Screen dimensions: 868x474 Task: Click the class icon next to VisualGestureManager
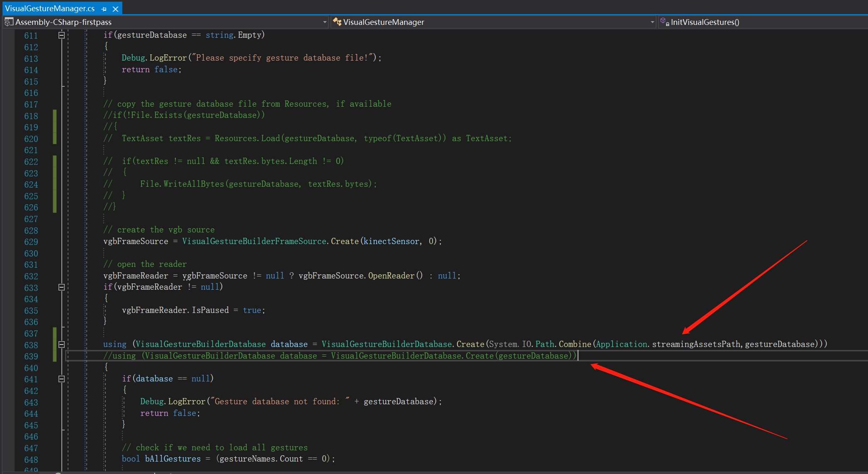tap(337, 22)
